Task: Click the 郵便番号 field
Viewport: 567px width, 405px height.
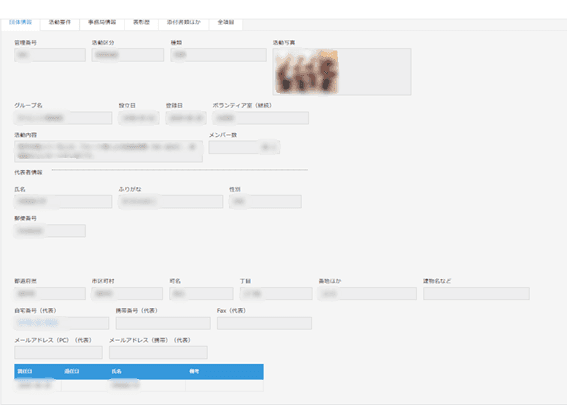Action: (x=50, y=231)
